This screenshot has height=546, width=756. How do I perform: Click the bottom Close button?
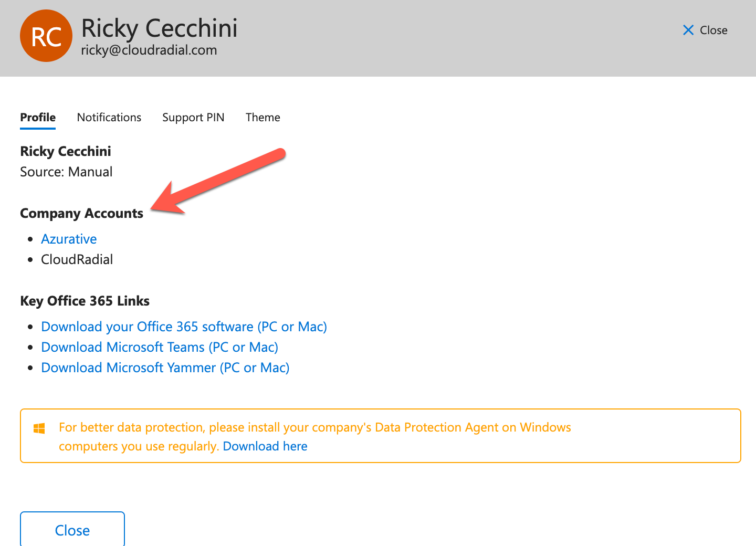[72, 529]
